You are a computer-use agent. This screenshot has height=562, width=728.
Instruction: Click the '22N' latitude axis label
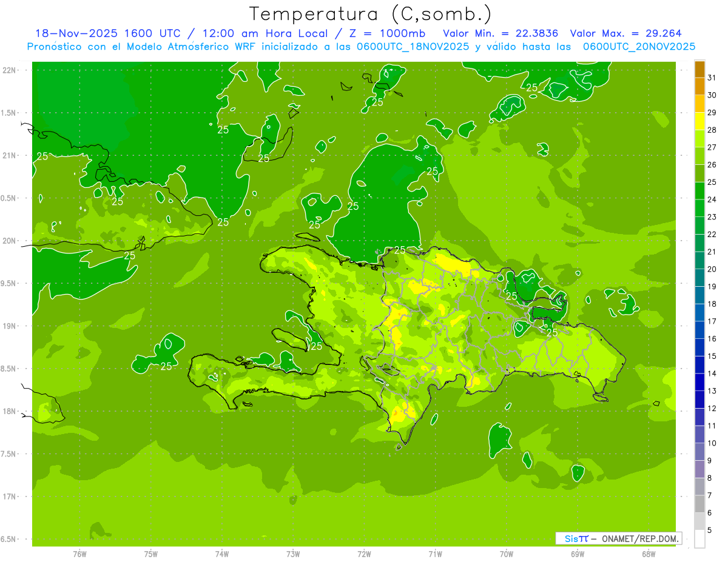click(9, 70)
